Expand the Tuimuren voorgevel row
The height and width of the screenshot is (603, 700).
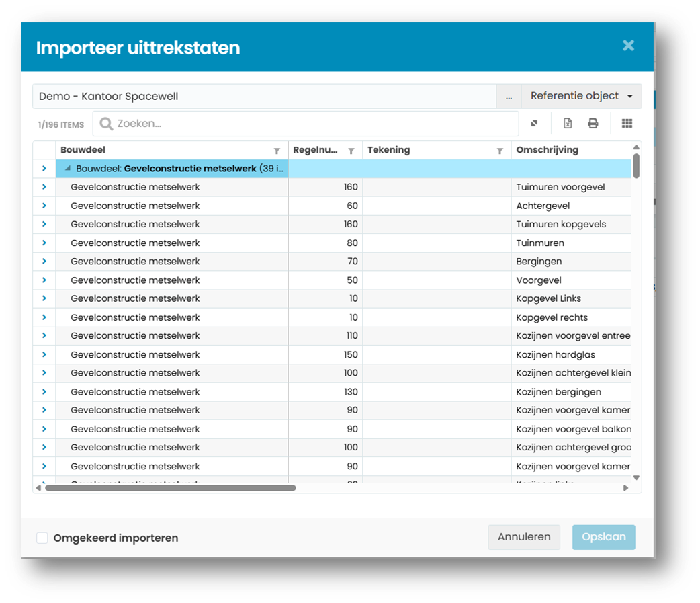44,187
